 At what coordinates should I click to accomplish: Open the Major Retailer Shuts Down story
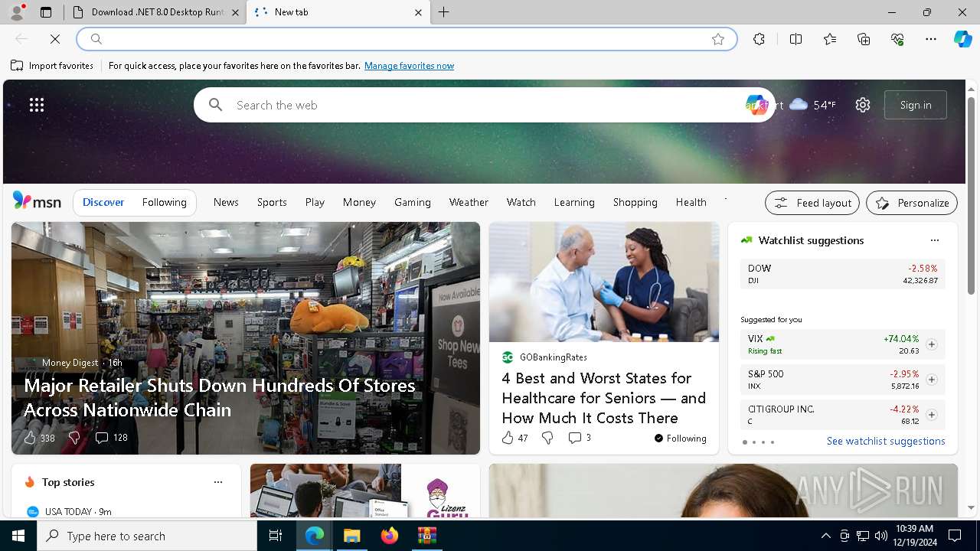click(x=220, y=397)
